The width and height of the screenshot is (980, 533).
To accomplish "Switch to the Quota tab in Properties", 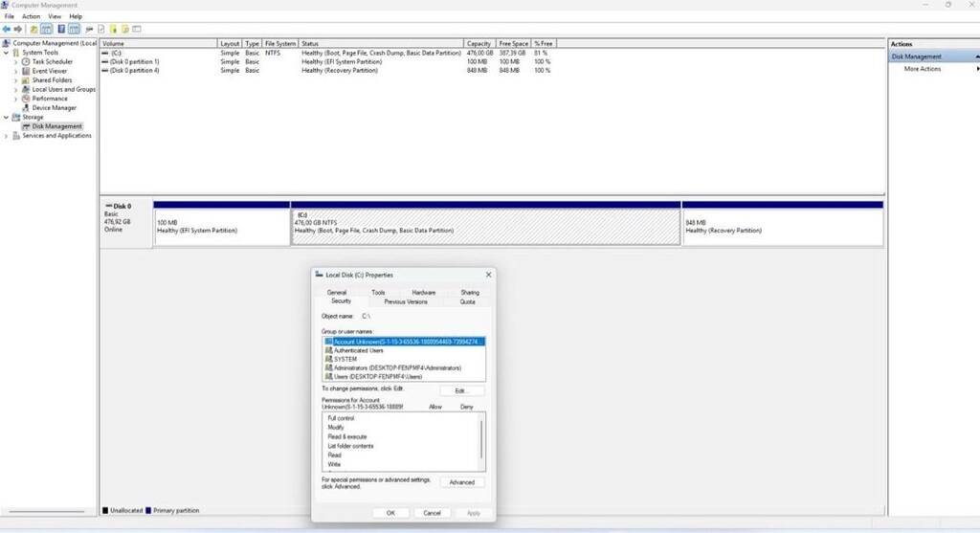I will pos(467,301).
